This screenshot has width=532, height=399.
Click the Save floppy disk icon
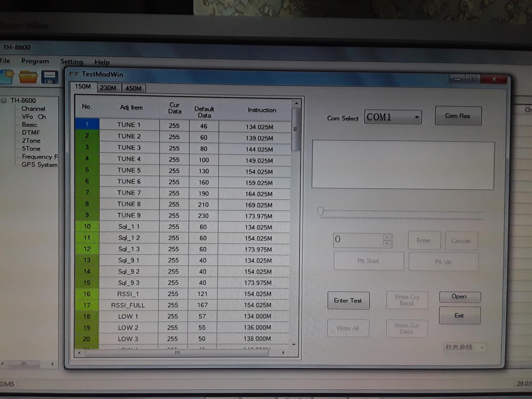49,77
